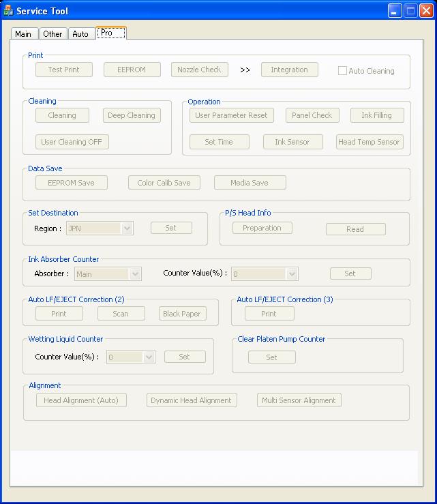Click Dynamic Head Alignment
Viewport: 437px width, 504px height.
(191, 400)
